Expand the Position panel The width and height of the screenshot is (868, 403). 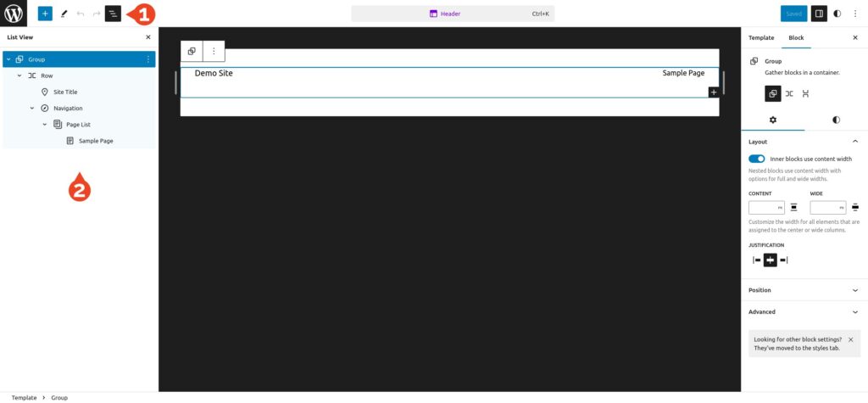click(x=804, y=290)
